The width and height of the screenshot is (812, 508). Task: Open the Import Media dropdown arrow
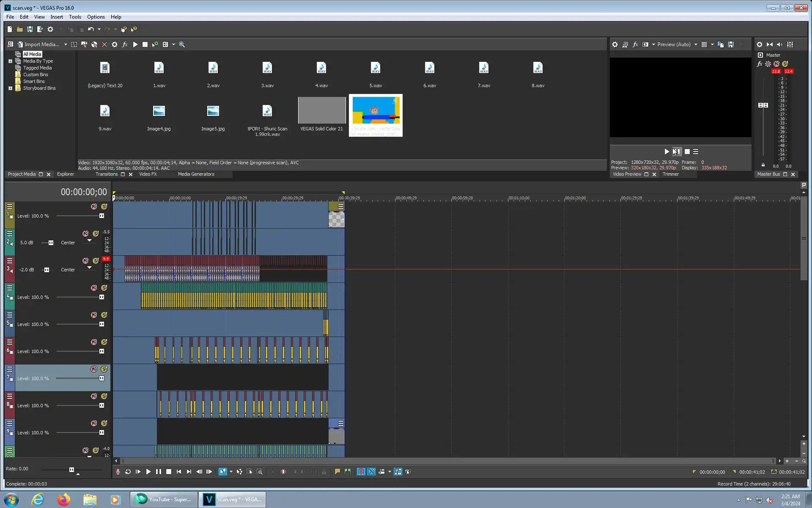pos(66,44)
